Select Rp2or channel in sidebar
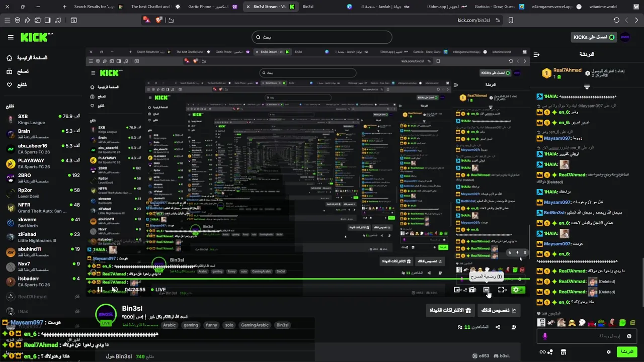The height and width of the screenshot is (362, 644). (x=43, y=193)
